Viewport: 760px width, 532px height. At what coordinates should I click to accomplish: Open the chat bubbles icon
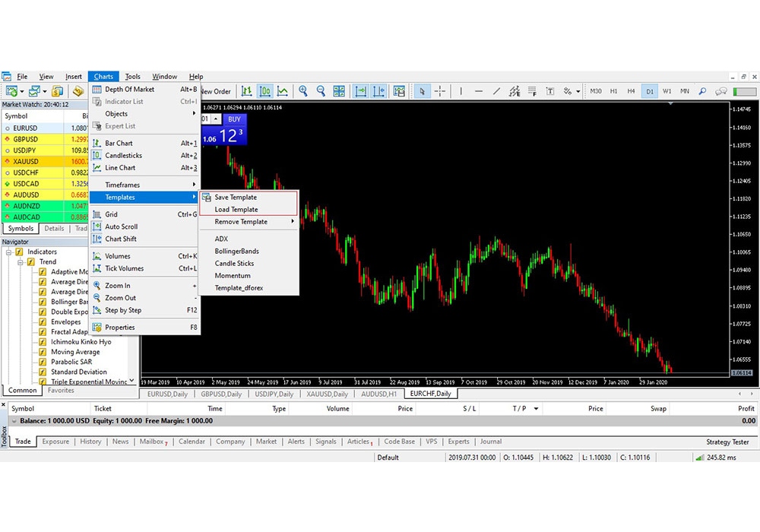pos(721,91)
